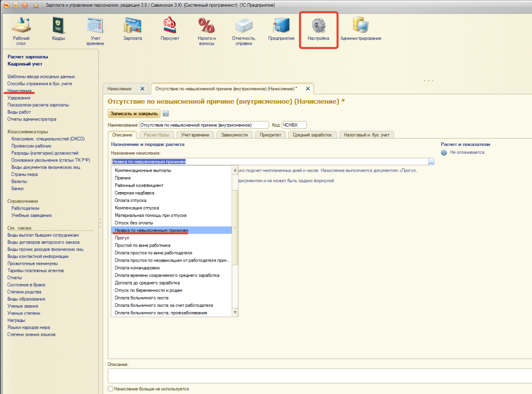The height and width of the screenshot is (394, 532).
Task: Close the Отсутствие по невыясненной причине tab
Action: coord(308,88)
